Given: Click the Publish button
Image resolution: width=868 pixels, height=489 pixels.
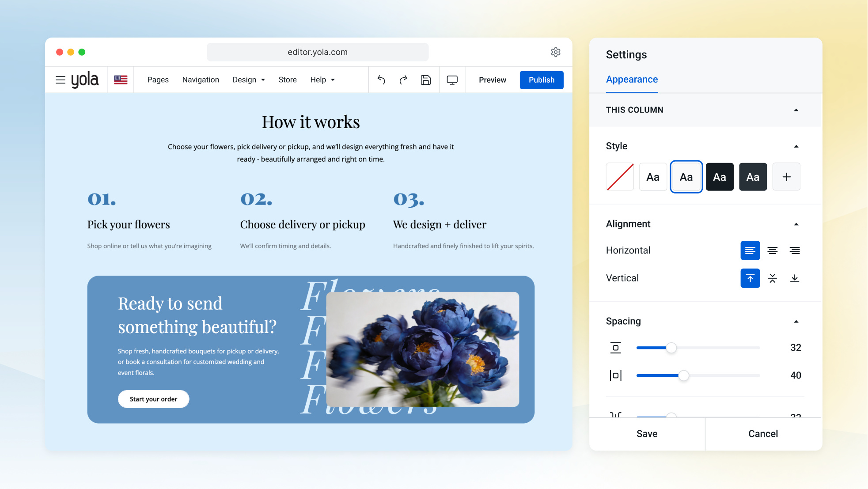Looking at the screenshot, I should coord(542,80).
